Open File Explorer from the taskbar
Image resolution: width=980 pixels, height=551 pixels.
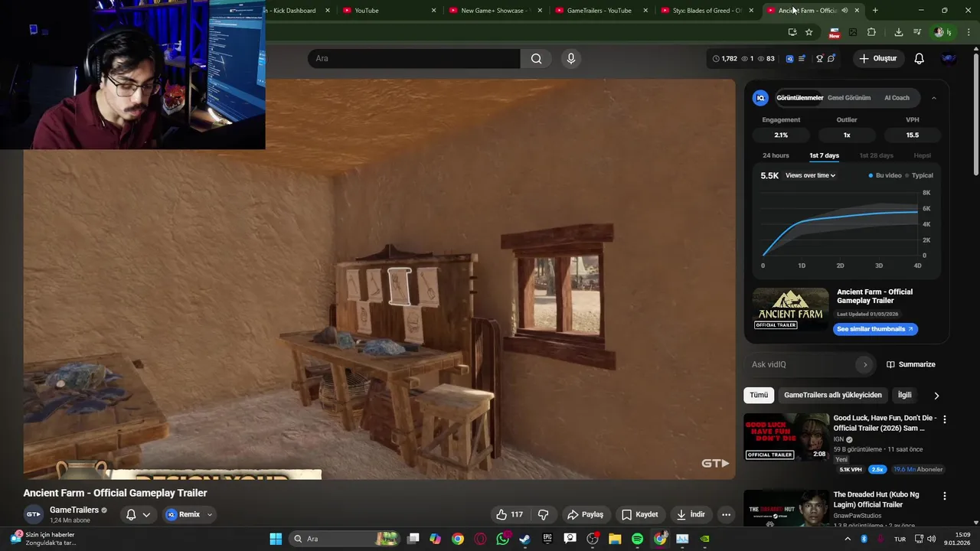(615, 539)
